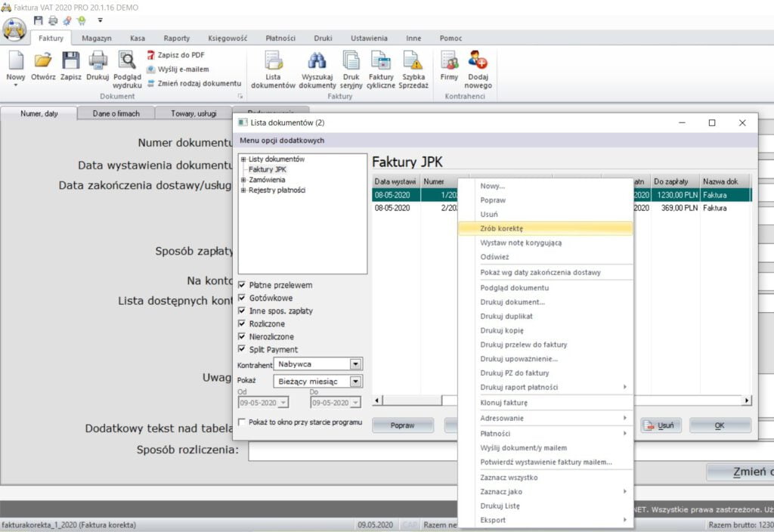The width and height of the screenshot is (774, 532).
Task: Uncheck the Płatne przelewem checkbox
Action: tap(242, 285)
